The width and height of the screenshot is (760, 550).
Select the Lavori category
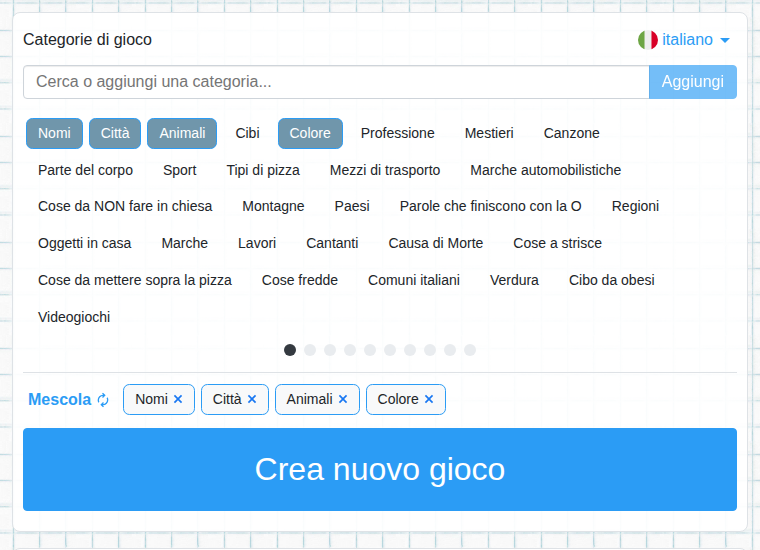pyautogui.click(x=257, y=243)
